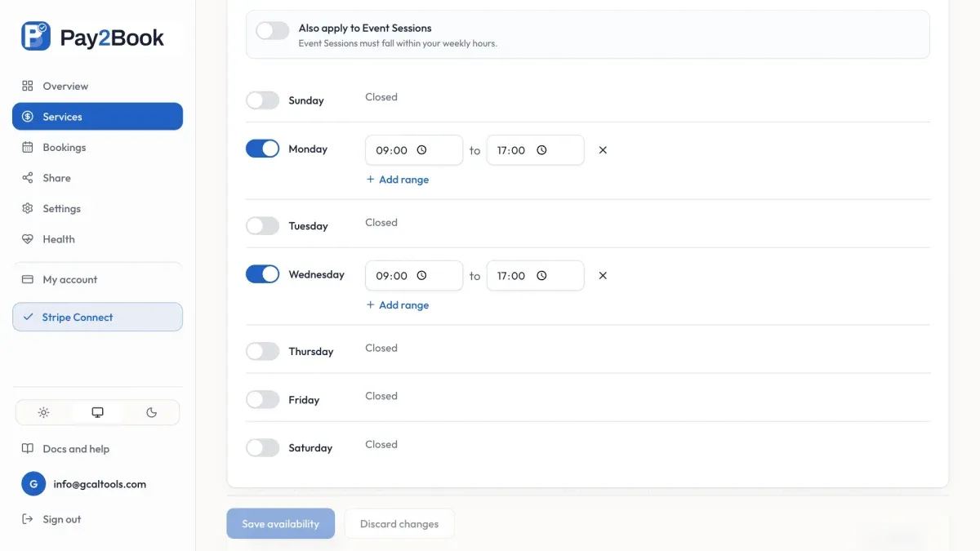The width and height of the screenshot is (980, 551).
Task: Enable Tuesday availability
Action: pyautogui.click(x=263, y=225)
